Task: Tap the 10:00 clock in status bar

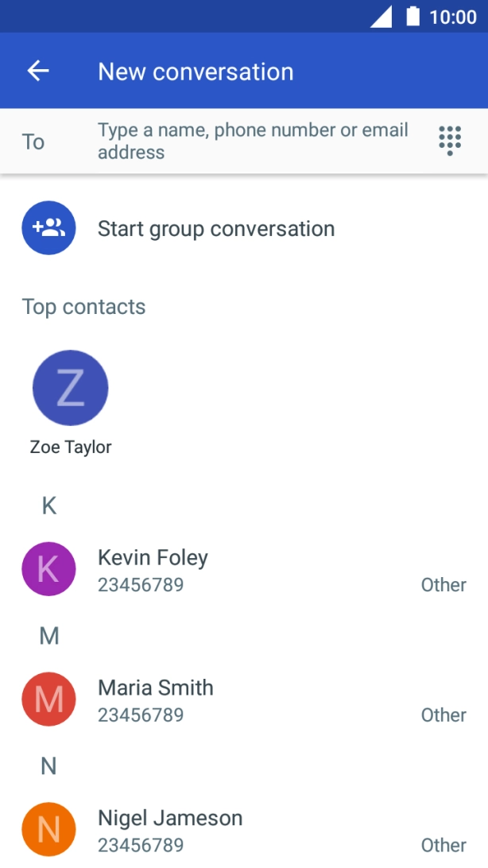Action: tap(453, 17)
